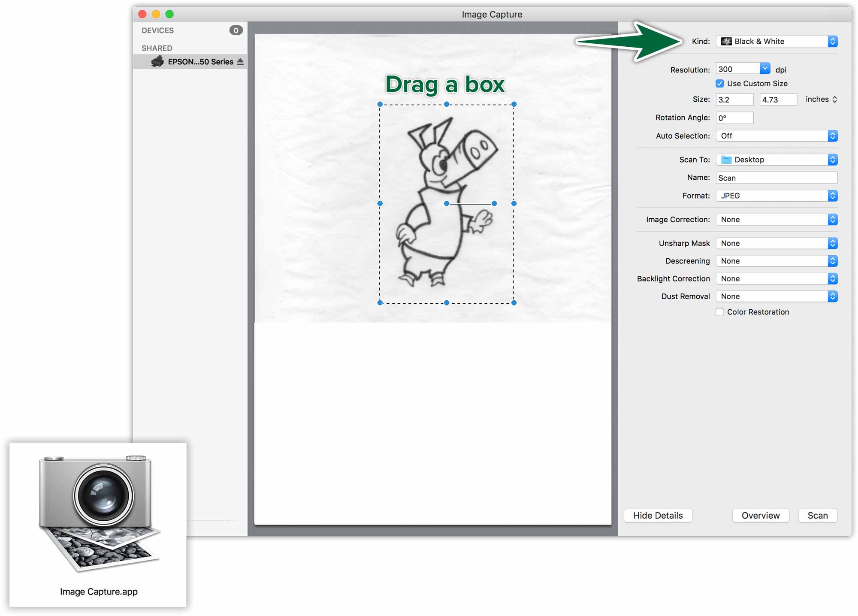The width and height of the screenshot is (858, 616).
Task: Click the Desktop folder icon in Scan To
Action: point(726,160)
